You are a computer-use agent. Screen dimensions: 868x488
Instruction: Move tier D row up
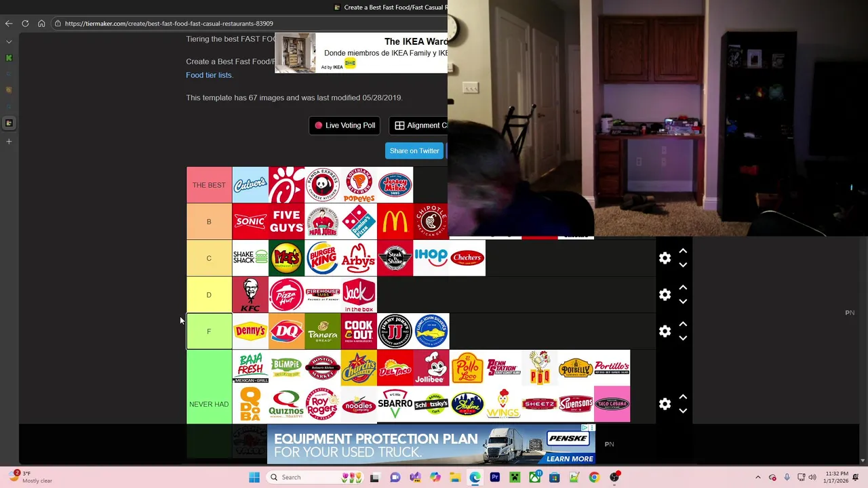tap(683, 288)
